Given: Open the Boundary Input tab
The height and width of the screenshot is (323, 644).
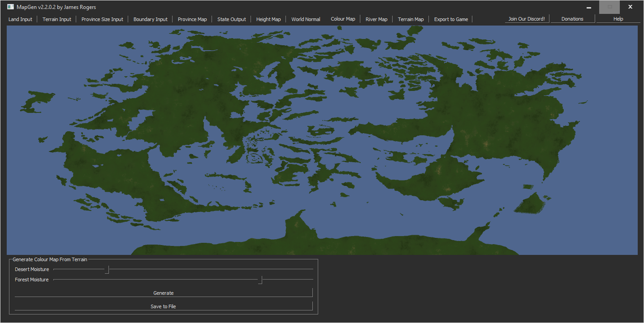Looking at the screenshot, I should (x=151, y=19).
